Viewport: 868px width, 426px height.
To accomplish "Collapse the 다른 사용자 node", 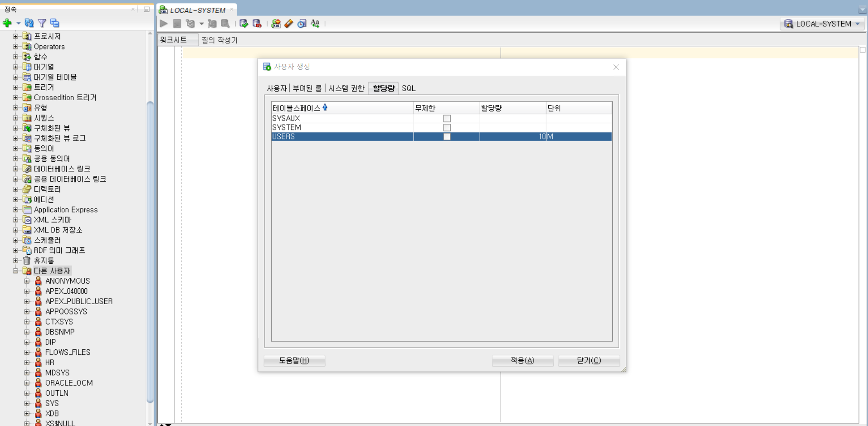I will pyautogui.click(x=15, y=271).
